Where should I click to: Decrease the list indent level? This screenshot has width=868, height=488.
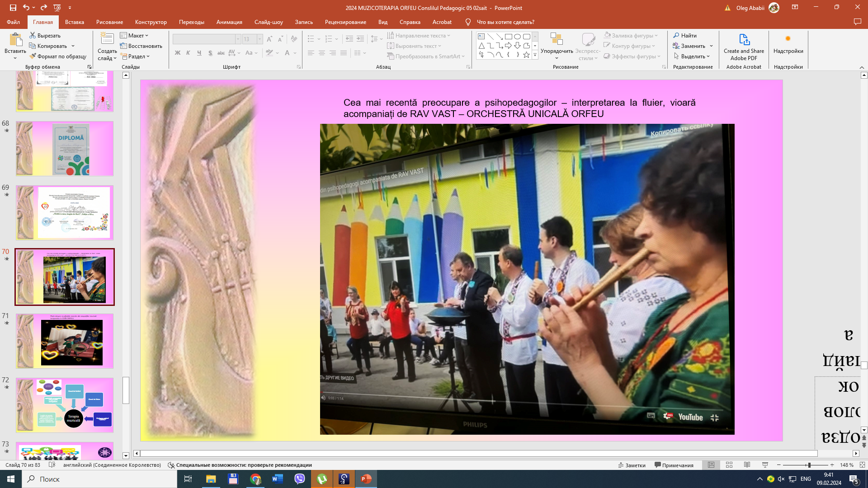pos(349,39)
